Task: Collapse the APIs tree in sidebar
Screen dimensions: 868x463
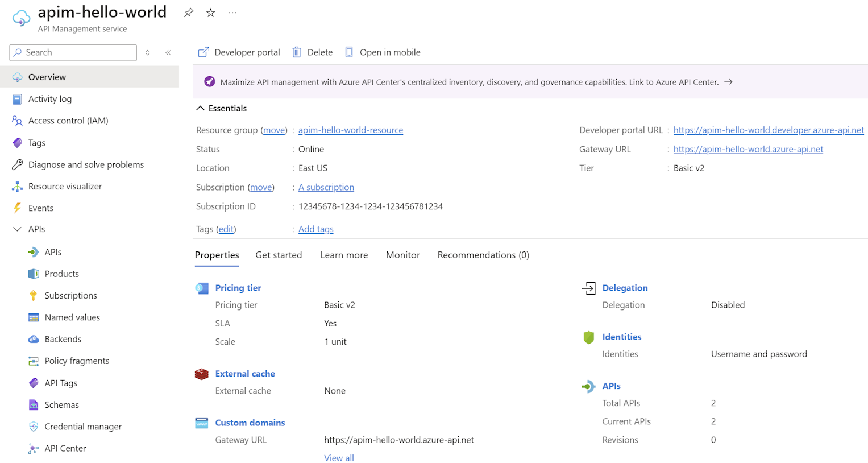Action: pos(16,229)
